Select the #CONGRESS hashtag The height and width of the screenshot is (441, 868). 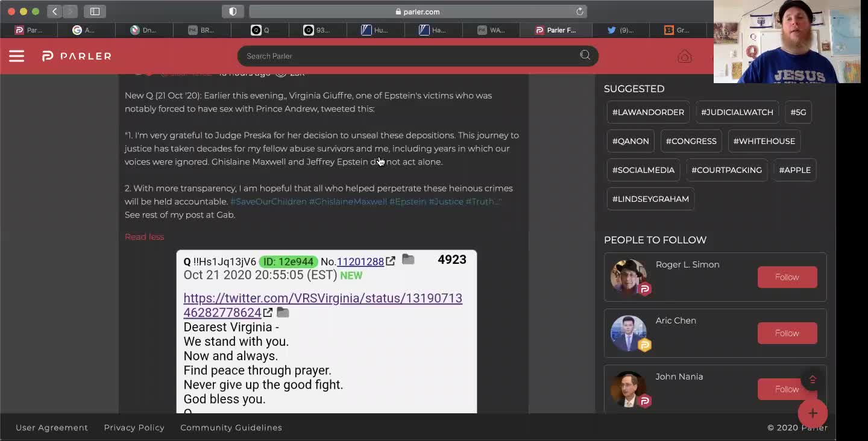click(691, 141)
